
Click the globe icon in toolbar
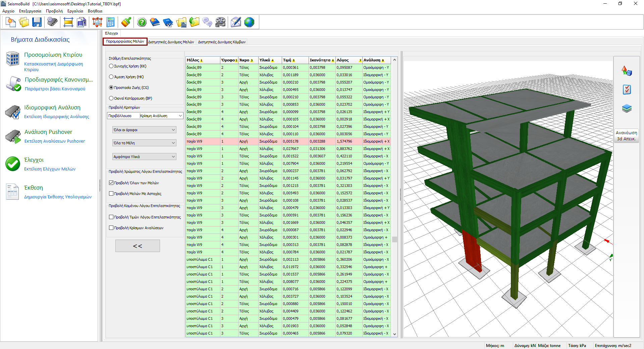click(x=249, y=22)
